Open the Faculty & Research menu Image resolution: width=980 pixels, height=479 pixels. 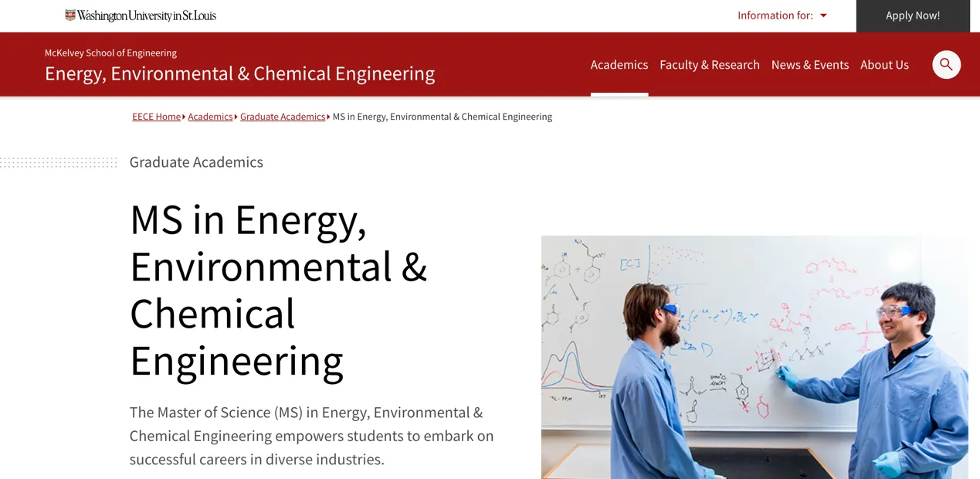click(710, 65)
